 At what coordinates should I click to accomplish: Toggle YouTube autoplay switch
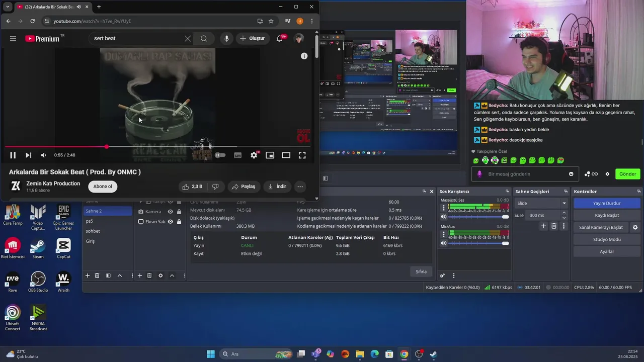click(220, 155)
